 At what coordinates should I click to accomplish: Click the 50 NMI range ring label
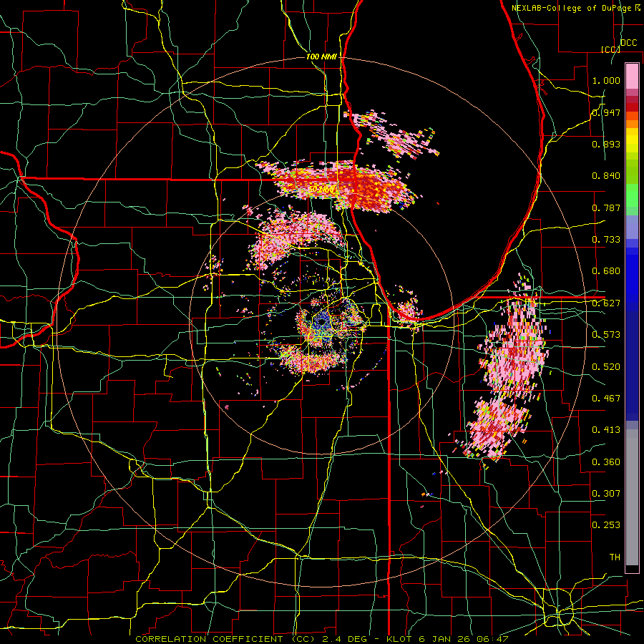point(321,190)
